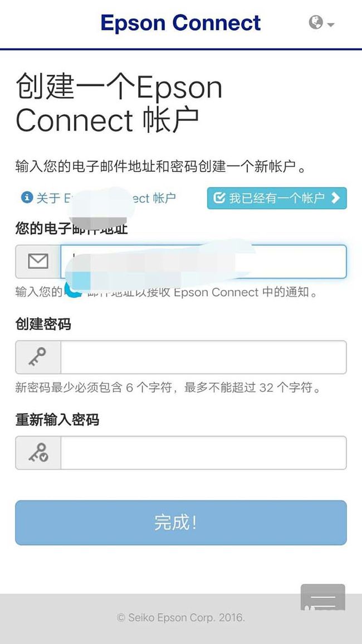Viewport: 362px width, 644px height.
Task: Click the Epson Connect header logo
Action: [x=180, y=23]
